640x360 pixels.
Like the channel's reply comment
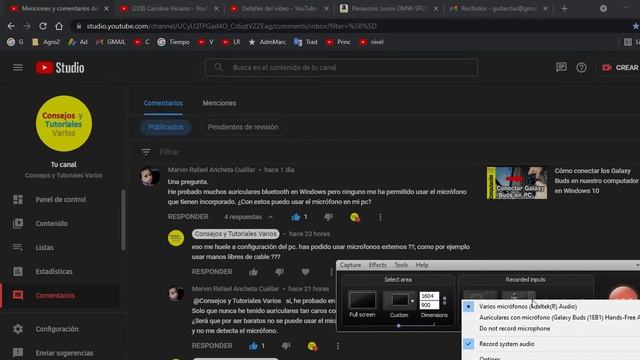pyautogui.click(x=253, y=272)
